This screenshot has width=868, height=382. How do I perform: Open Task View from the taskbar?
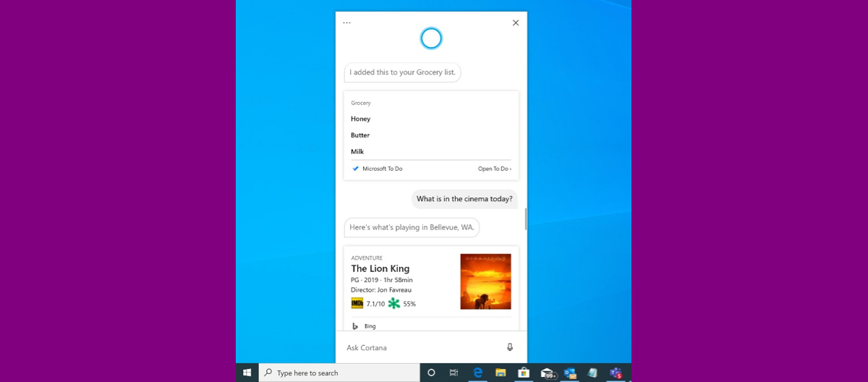[454, 373]
